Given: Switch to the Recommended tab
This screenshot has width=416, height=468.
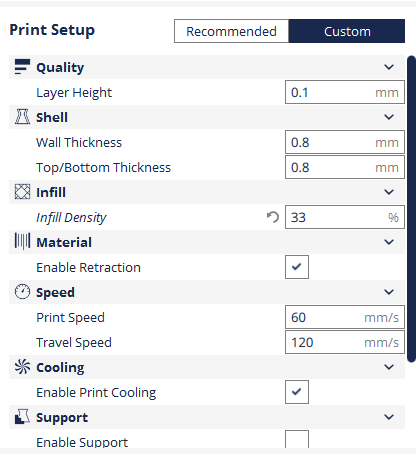Looking at the screenshot, I should coord(231,31).
